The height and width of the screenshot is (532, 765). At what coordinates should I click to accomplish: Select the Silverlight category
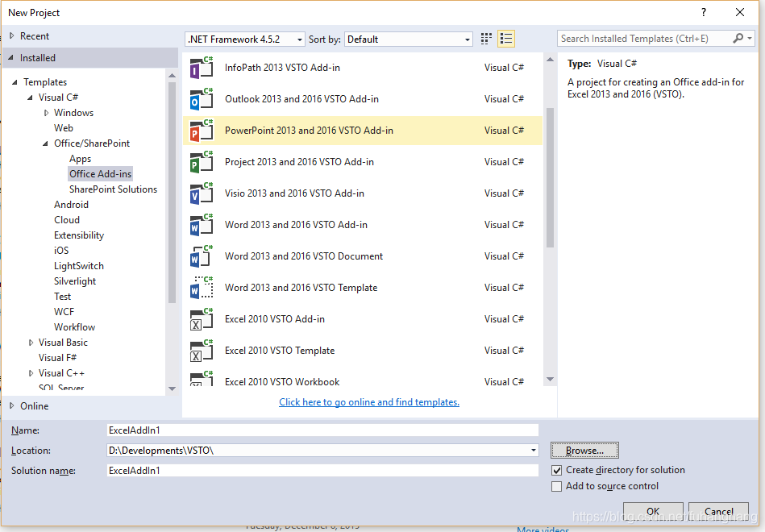click(x=75, y=281)
